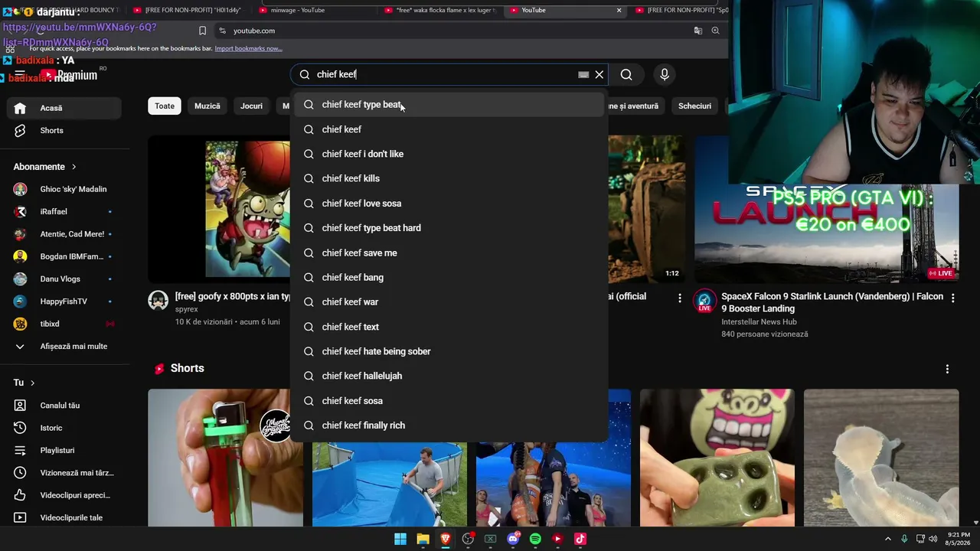Open Shorts shelf three-dot options menu
This screenshot has height=551, width=980.
pyautogui.click(x=947, y=369)
